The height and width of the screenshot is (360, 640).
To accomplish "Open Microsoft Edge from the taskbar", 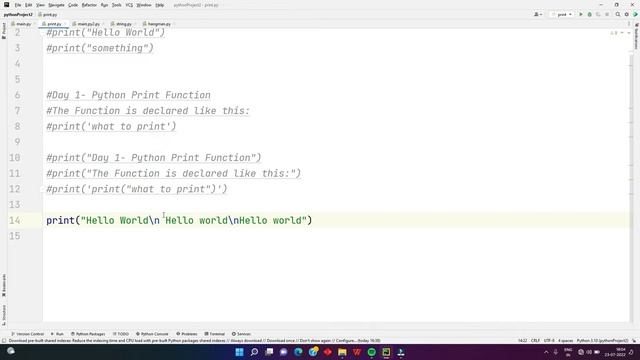I will click(x=298, y=352).
